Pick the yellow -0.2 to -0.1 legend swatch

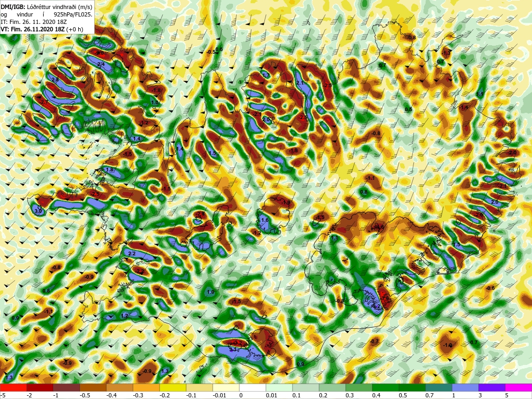coord(173,387)
